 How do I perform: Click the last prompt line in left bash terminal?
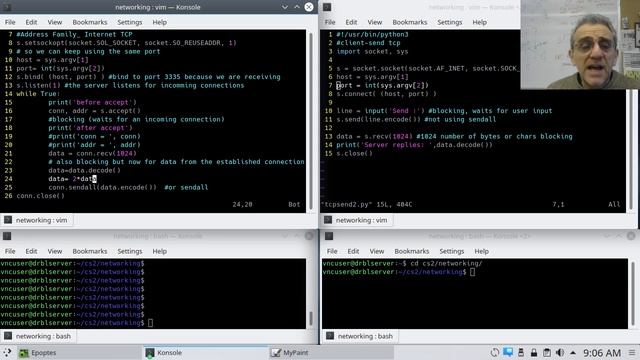[x=77, y=322]
